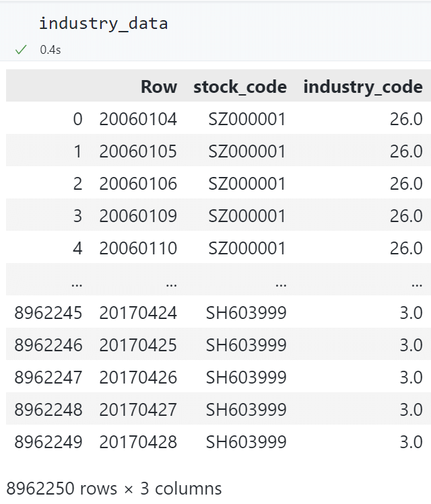Click the ellipsis under the stock_code column
The height and width of the screenshot is (504, 431).
click(280, 282)
